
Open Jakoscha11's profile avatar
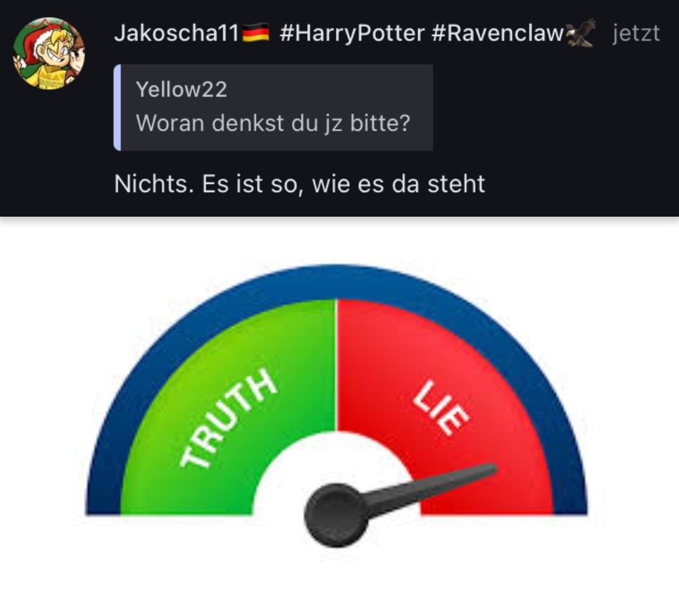[x=49, y=53]
